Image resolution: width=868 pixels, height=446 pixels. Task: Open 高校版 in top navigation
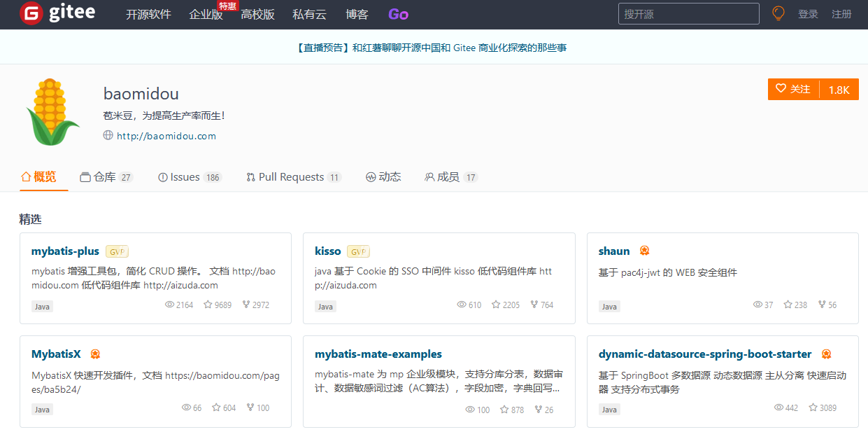coord(257,14)
